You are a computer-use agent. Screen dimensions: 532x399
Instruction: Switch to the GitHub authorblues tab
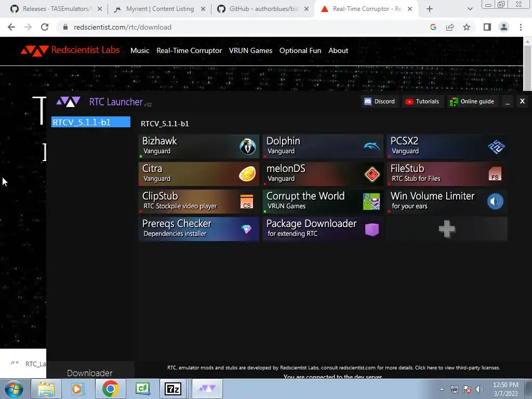coord(263,9)
